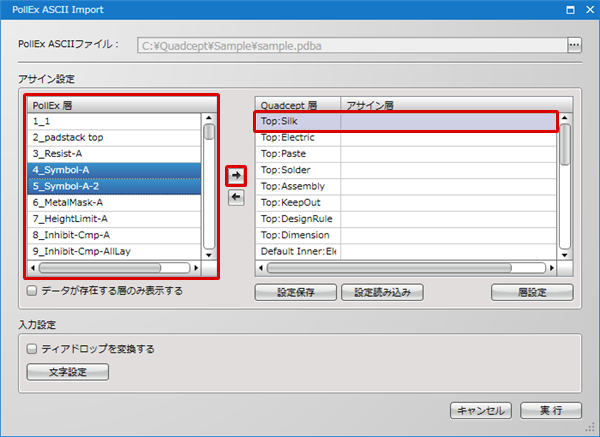
Task: Select 6_MetalMask-A layer
Action: [x=114, y=202]
